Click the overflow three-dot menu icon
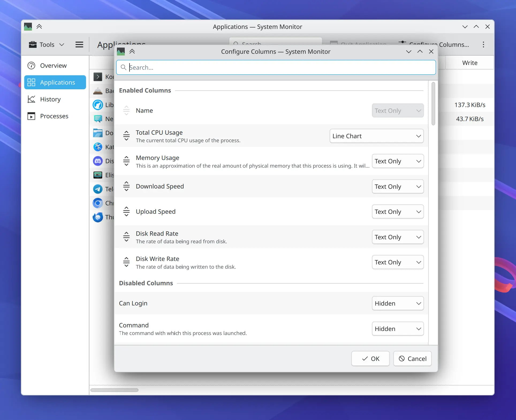The image size is (516, 420). [x=483, y=45]
